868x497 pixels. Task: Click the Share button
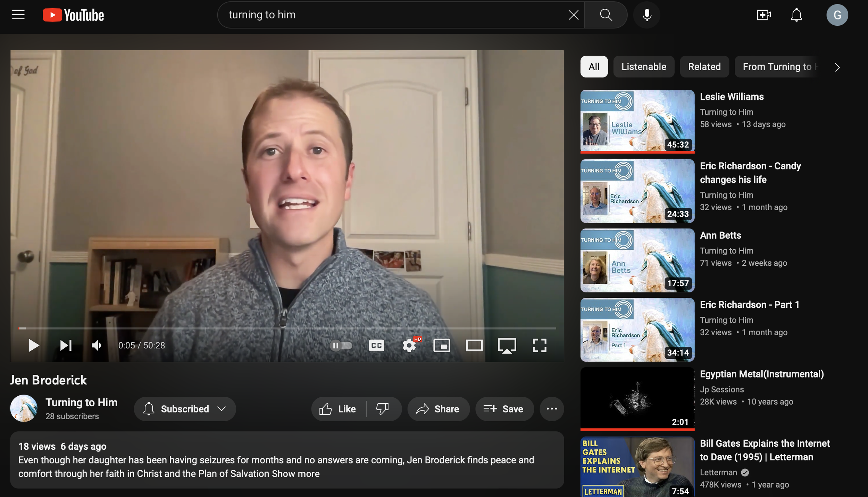[x=438, y=409]
